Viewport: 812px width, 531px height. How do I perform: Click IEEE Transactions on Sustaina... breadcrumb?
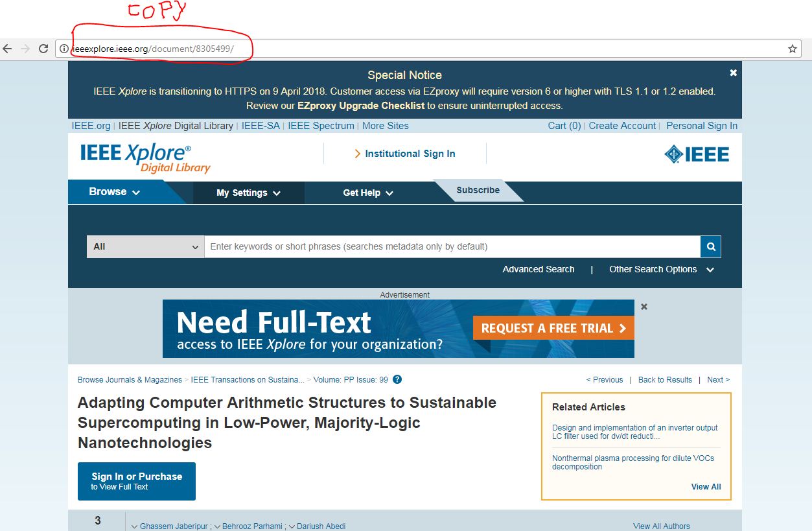coord(248,380)
